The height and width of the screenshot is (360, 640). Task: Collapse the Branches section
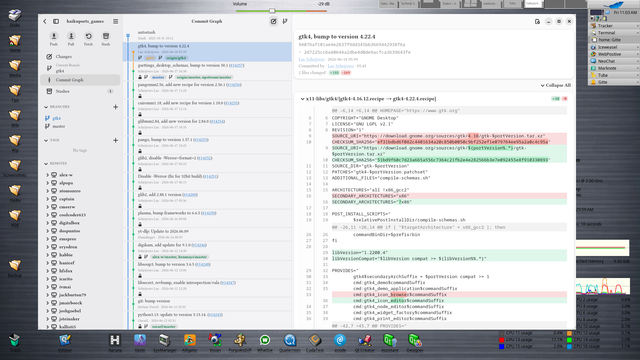click(46, 107)
